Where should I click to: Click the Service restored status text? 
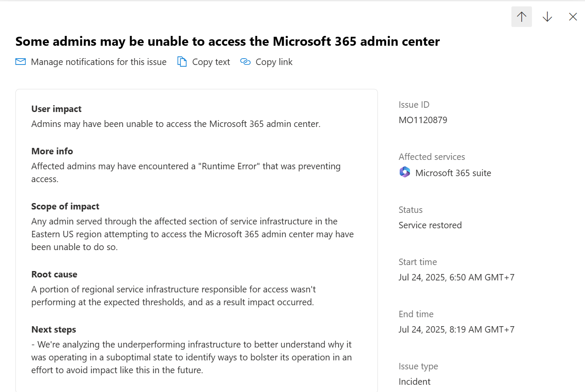(430, 225)
